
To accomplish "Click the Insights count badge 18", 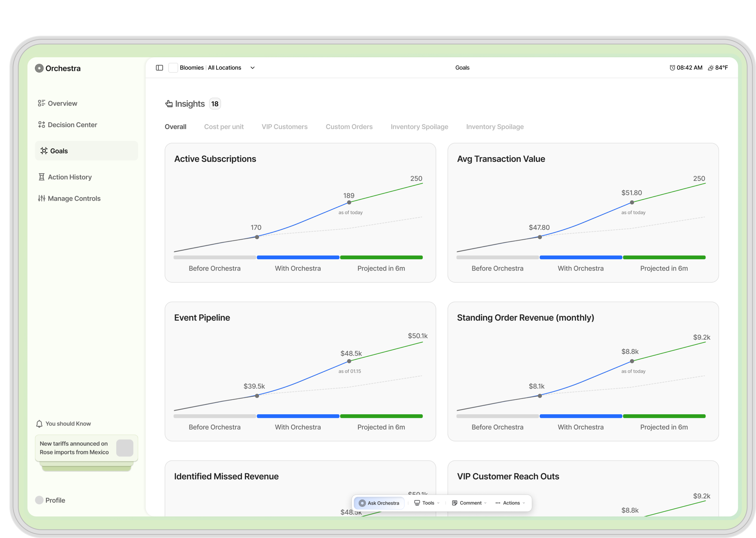I will tap(215, 104).
